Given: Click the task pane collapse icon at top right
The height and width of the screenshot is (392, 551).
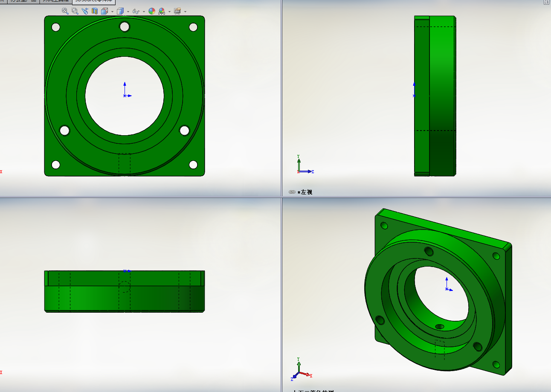Looking at the screenshot, I should click(x=546, y=2).
